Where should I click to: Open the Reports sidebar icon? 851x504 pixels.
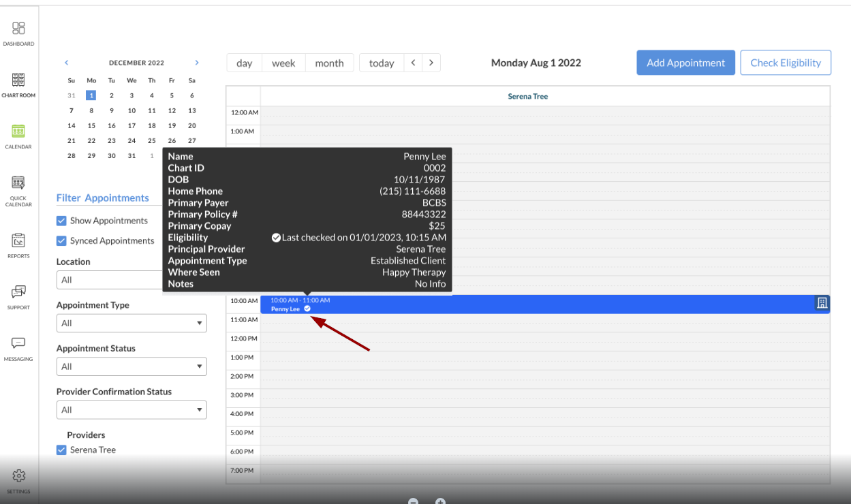18,241
